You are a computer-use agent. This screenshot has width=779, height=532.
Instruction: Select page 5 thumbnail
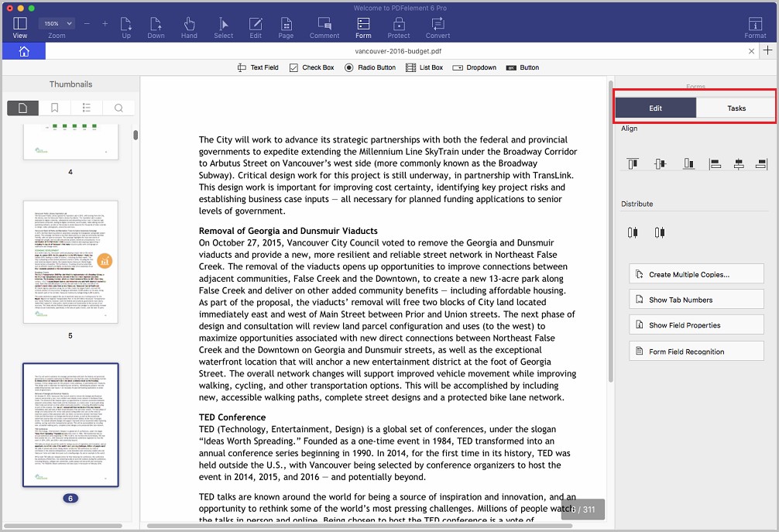point(70,263)
